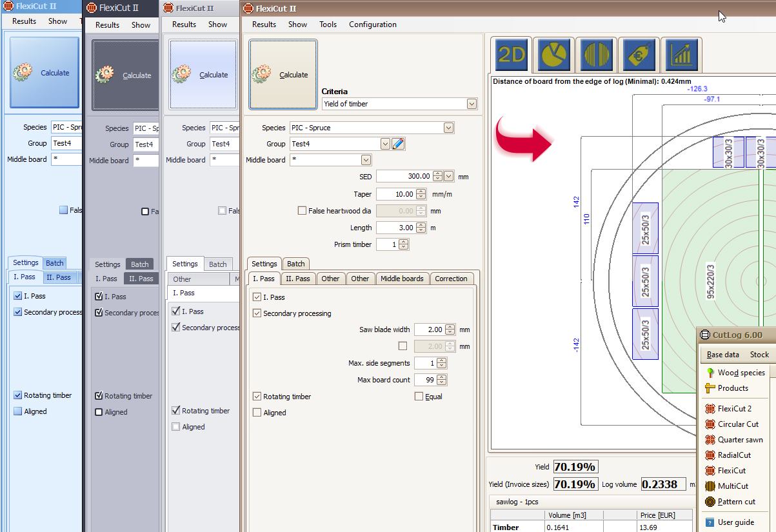Click the Saw blade width input field
This screenshot has height=532, width=776.
tap(430, 330)
